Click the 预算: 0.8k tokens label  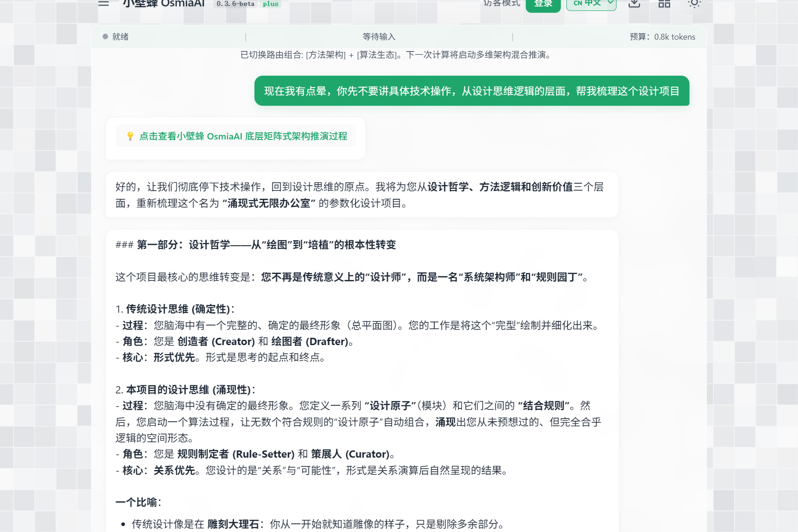point(663,36)
